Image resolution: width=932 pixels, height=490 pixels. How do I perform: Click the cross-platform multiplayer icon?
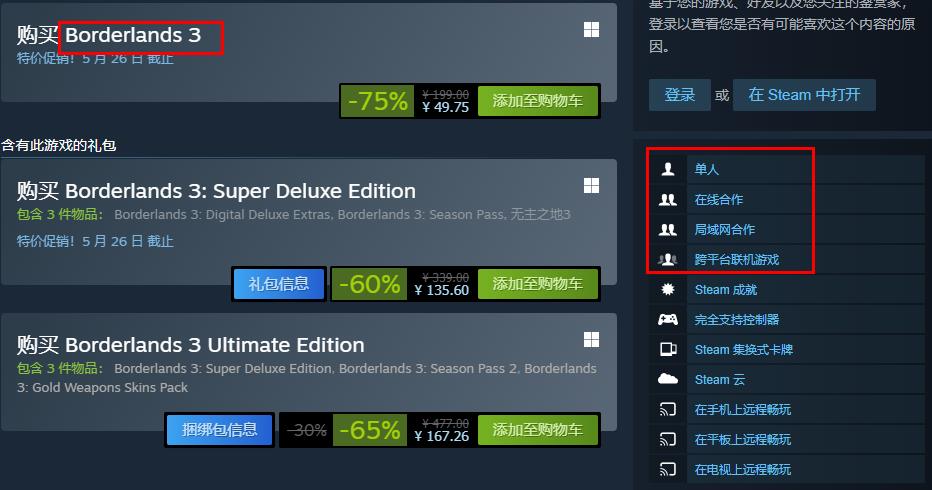pyautogui.click(x=667, y=259)
